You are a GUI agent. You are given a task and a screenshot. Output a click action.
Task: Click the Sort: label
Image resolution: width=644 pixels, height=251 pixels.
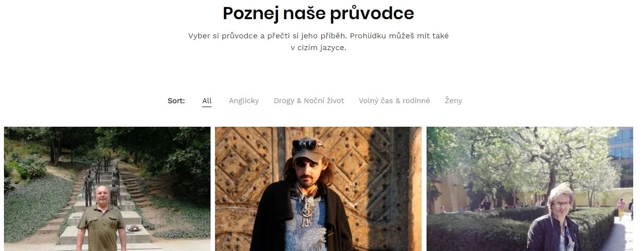(x=176, y=101)
